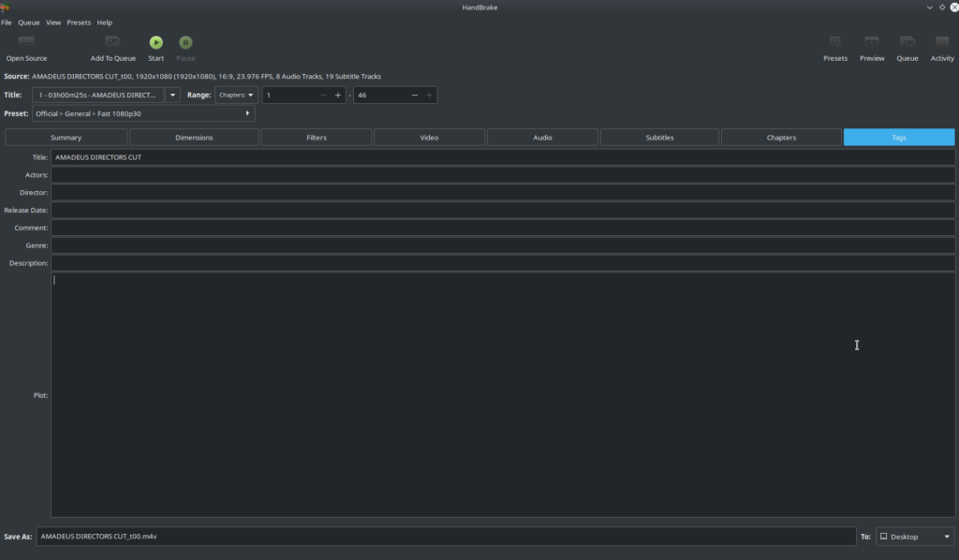Decrease the end chapter 46 with minus
959x560 pixels.
(415, 95)
